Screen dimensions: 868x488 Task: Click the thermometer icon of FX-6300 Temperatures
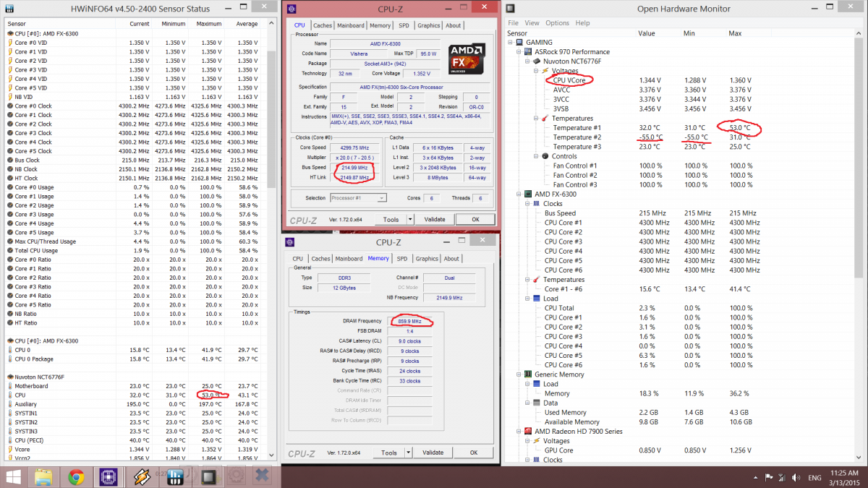tap(537, 280)
